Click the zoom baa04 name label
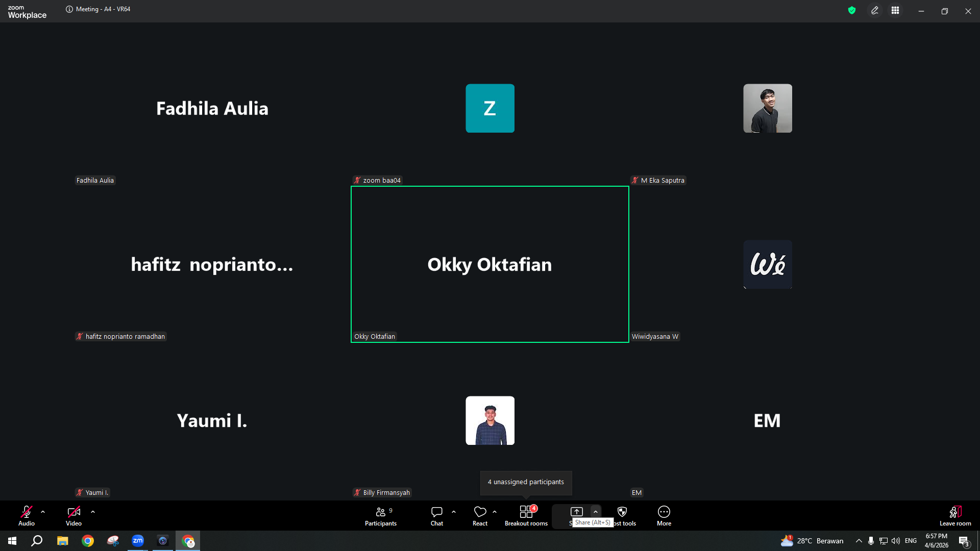980x551 pixels. point(378,180)
